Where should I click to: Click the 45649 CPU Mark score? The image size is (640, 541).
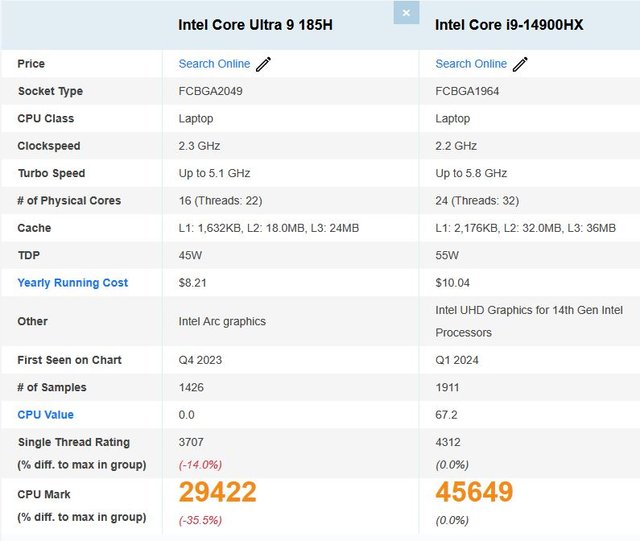(474, 492)
